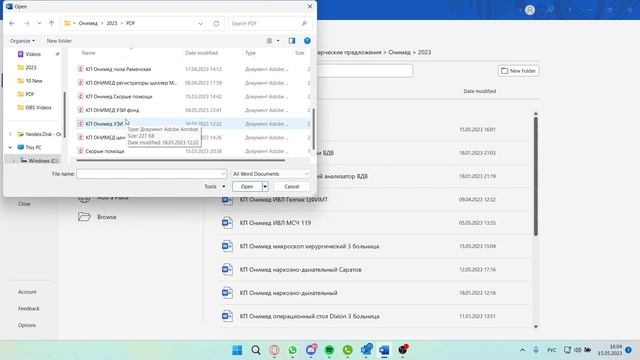Image resolution: width=640 pixels, height=360 pixels.
Task: Sort files by Size column
Action: (300, 53)
